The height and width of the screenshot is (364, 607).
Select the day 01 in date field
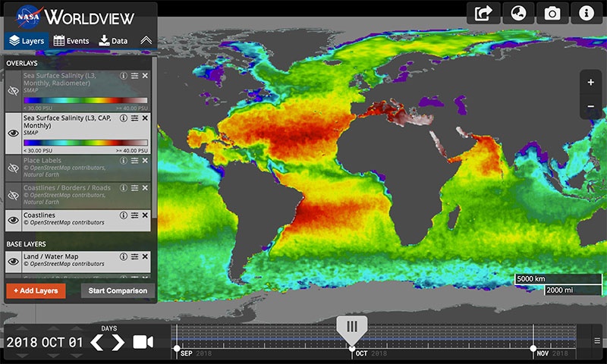76,342
